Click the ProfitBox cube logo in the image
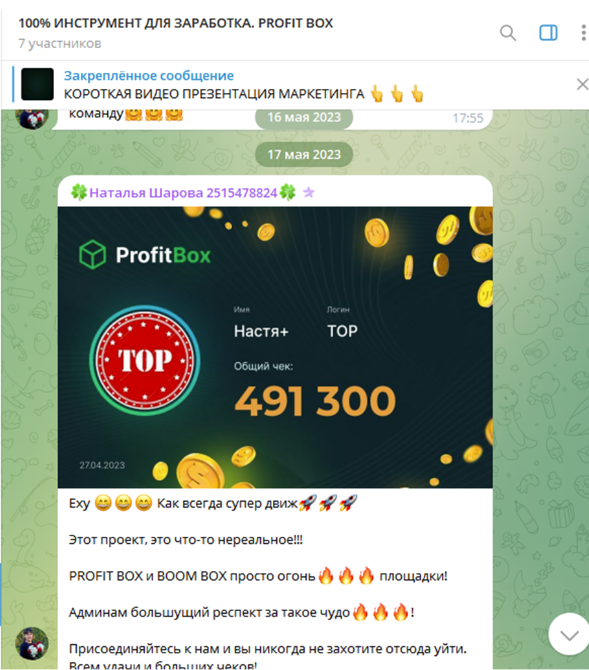 (x=92, y=255)
